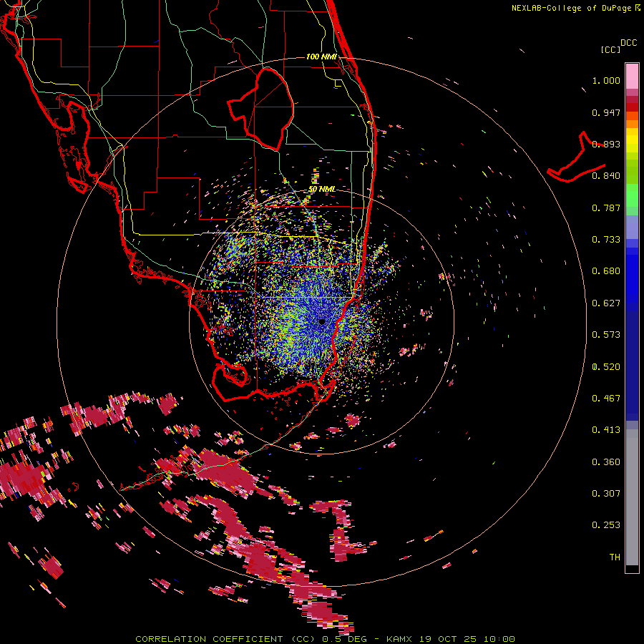
Task: Click the DCC product label
Action: [628, 43]
